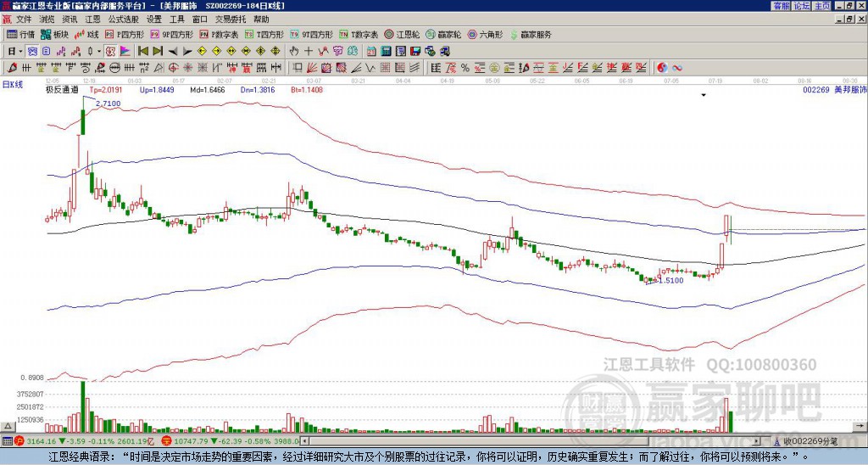Open the 公式选股 menu
The height and width of the screenshot is (465, 868).
coord(124,20)
